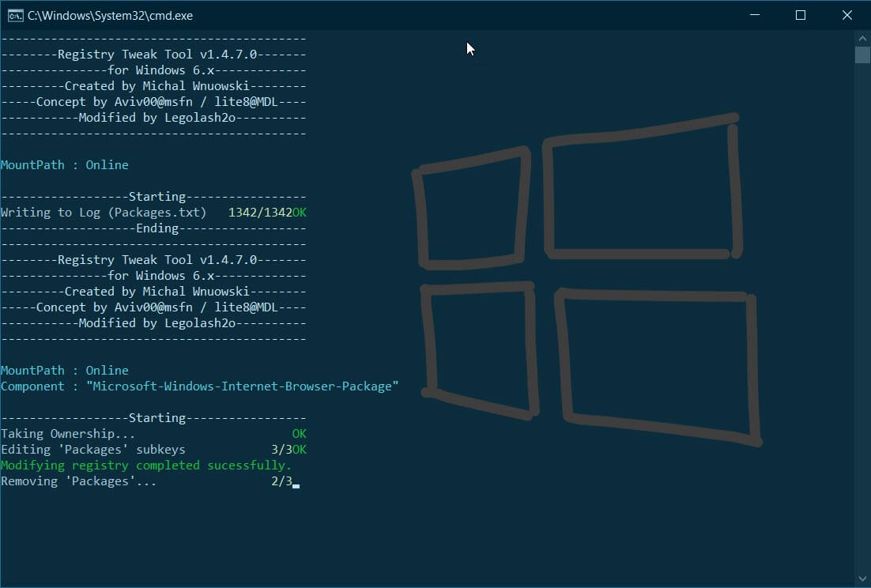Click the scrollbar up arrow
The width and height of the screenshot is (871, 588).
[x=862, y=38]
